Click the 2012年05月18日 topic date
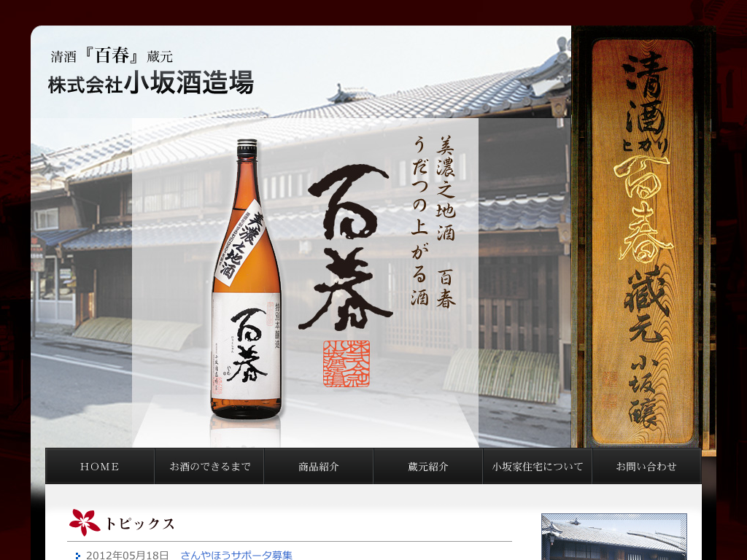 tap(127, 555)
